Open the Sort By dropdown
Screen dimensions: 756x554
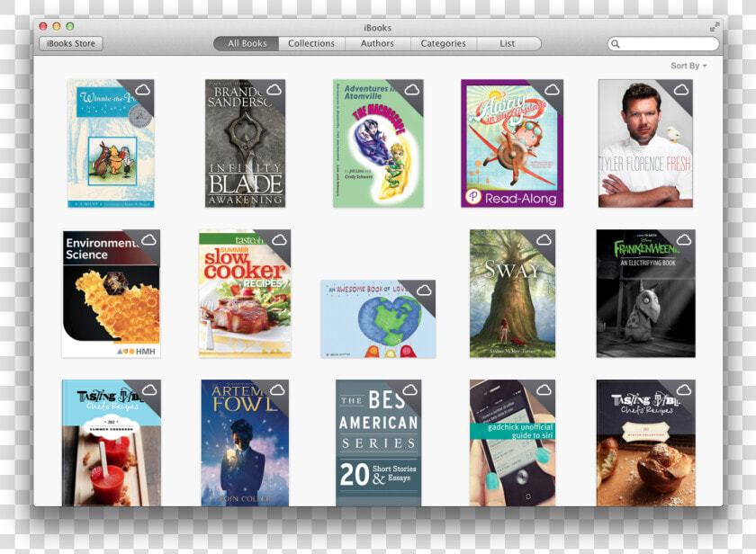(x=688, y=66)
